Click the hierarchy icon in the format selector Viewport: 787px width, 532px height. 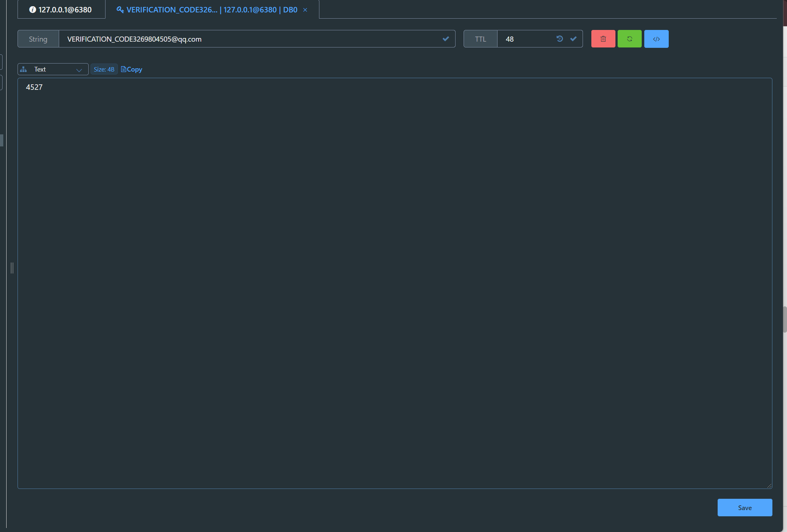click(x=24, y=69)
